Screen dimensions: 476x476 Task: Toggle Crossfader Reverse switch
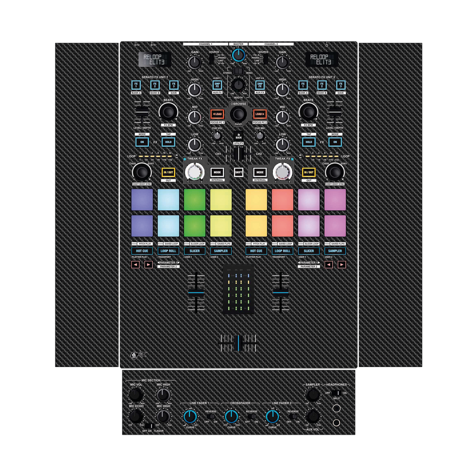252,417
